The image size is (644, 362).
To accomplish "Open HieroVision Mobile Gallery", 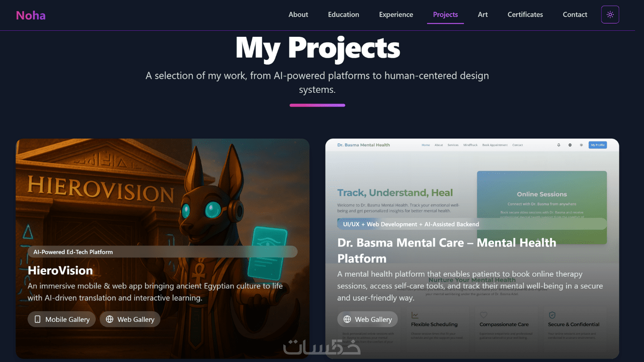I will (x=62, y=319).
